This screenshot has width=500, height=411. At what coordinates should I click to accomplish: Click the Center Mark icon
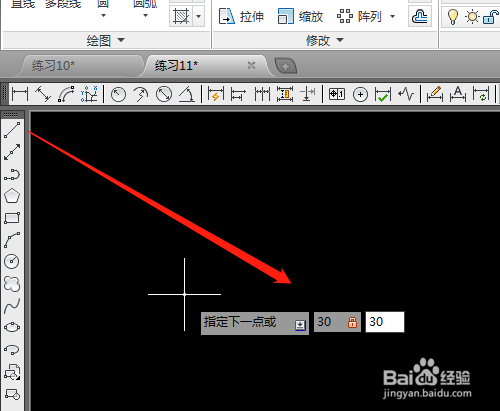[360, 95]
